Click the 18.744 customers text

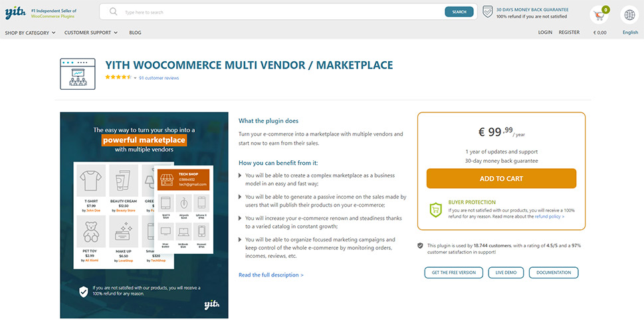coord(492,245)
